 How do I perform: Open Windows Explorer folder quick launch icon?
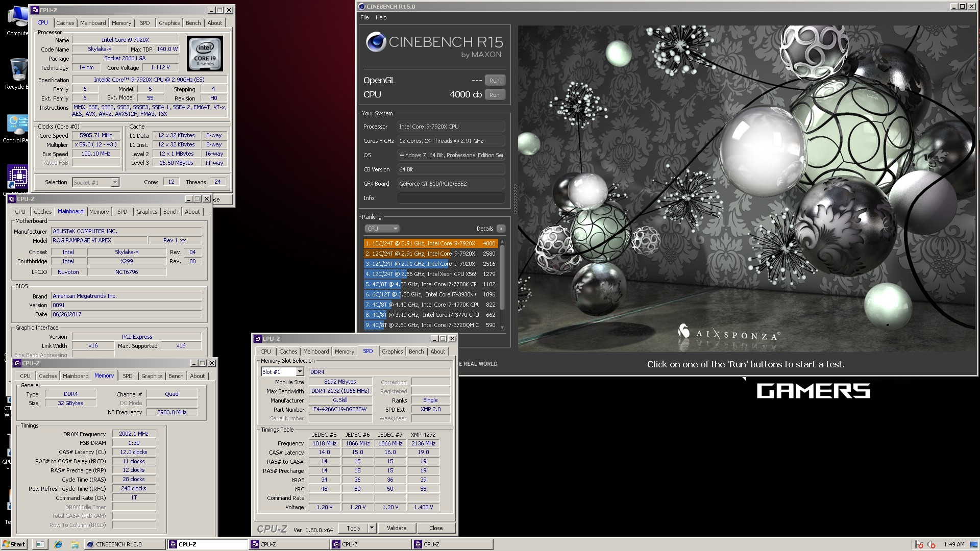click(x=75, y=544)
